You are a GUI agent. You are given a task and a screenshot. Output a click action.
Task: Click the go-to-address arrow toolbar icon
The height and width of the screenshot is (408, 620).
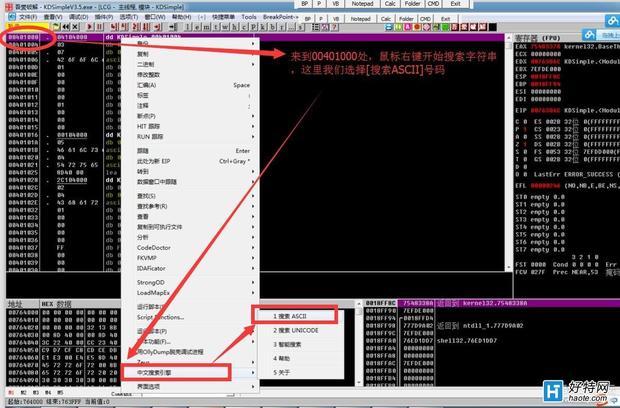tap(173, 27)
